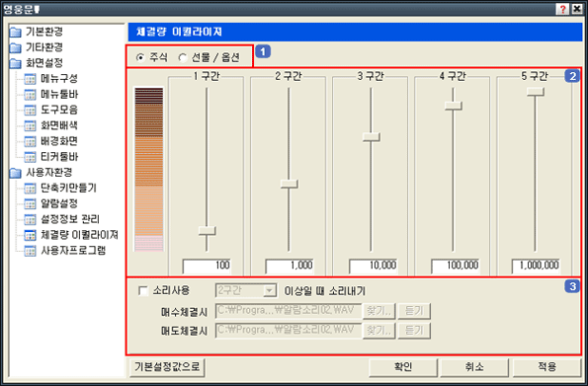The height and width of the screenshot is (386, 588).
Task: Select the 선물 / 옵션 radio button
Action: pos(183,57)
